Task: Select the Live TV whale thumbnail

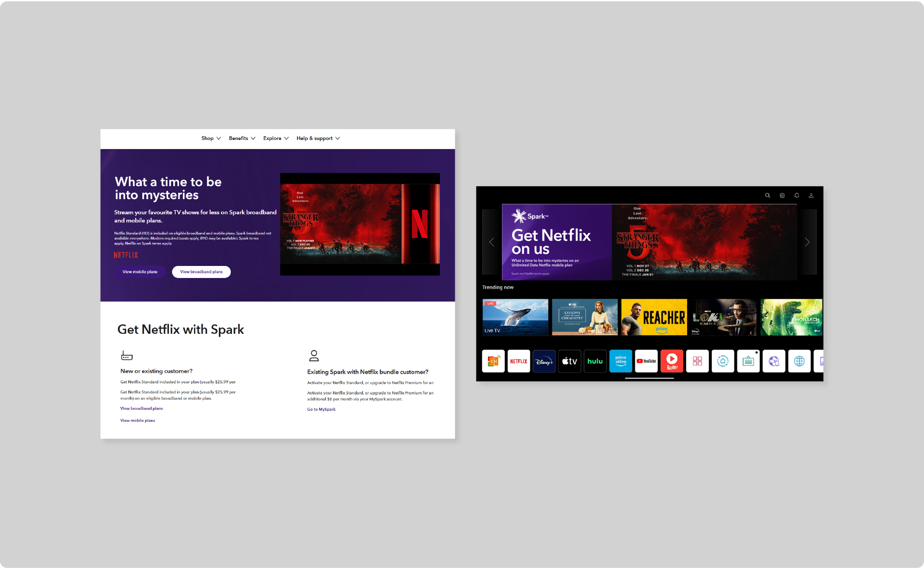Action: [515, 317]
